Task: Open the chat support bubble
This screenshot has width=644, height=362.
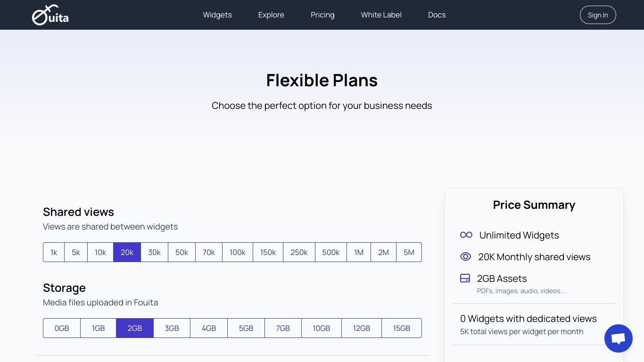Action: coord(618,338)
